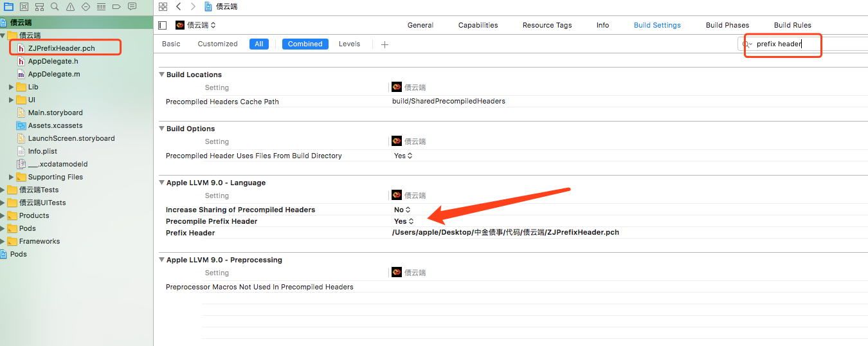Go back using the jump bar arrow
868x346 pixels.
click(x=179, y=7)
